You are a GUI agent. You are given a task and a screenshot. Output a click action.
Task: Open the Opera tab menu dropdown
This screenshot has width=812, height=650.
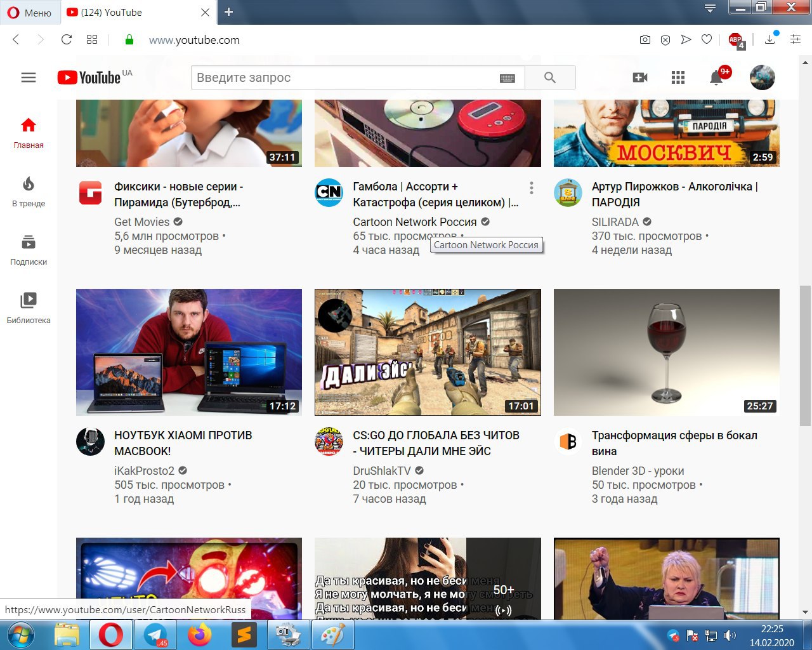[x=710, y=8]
